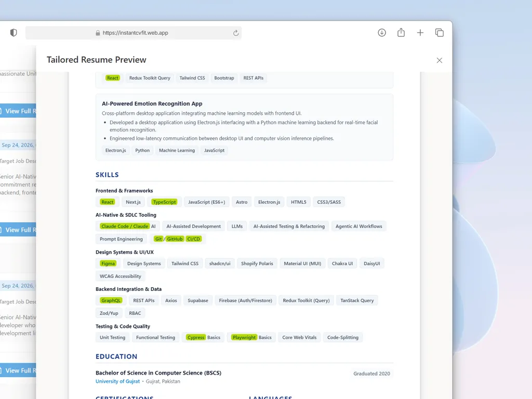This screenshot has height=399, width=532.
Task: Click the JavaScript (ES6+) skill chip
Action: (x=207, y=202)
